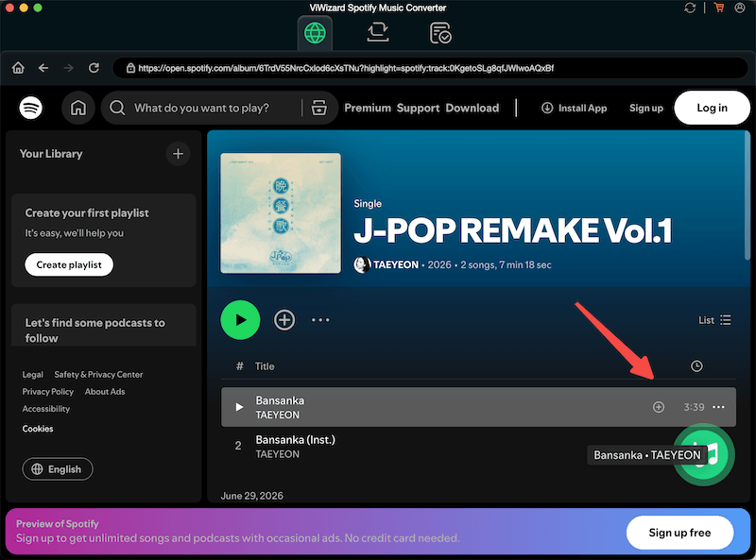Open the Privacy Policy link
Viewport: 756px width, 560px height.
(48, 391)
